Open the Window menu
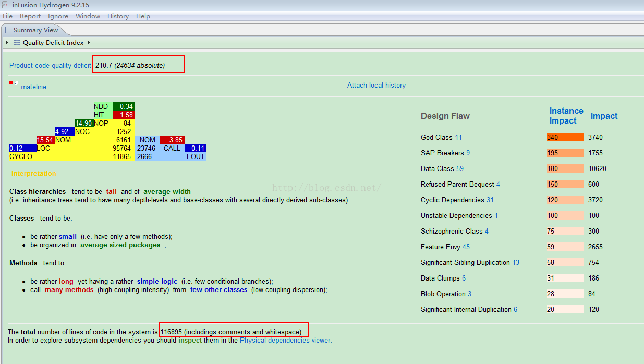 [88, 16]
